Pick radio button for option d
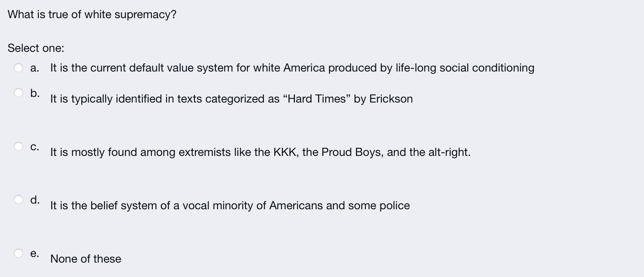 click(x=19, y=199)
